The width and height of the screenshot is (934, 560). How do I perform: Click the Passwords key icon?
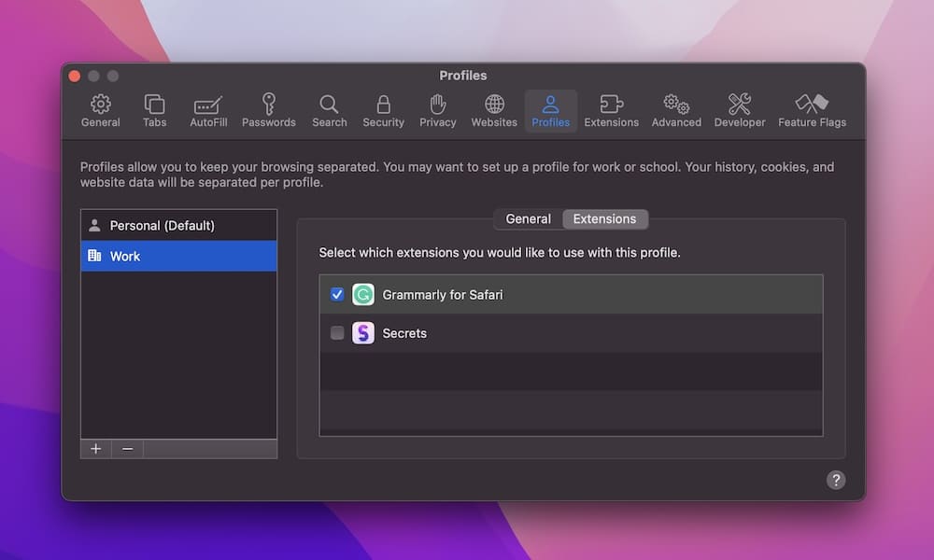coord(268,109)
